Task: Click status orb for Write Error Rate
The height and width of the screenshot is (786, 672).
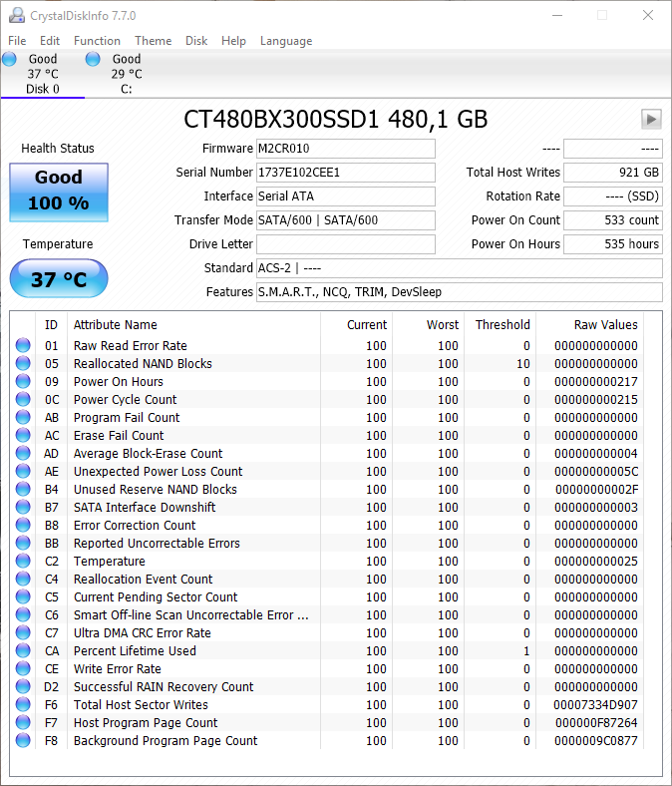Action: pyautogui.click(x=23, y=668)
